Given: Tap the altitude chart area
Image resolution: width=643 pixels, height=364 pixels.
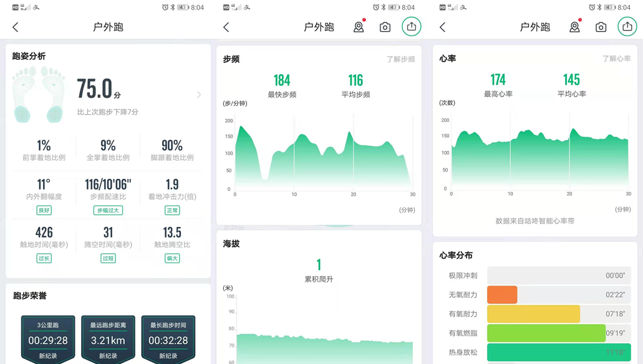Looking at the screenshot, I should tap(324, 330).
